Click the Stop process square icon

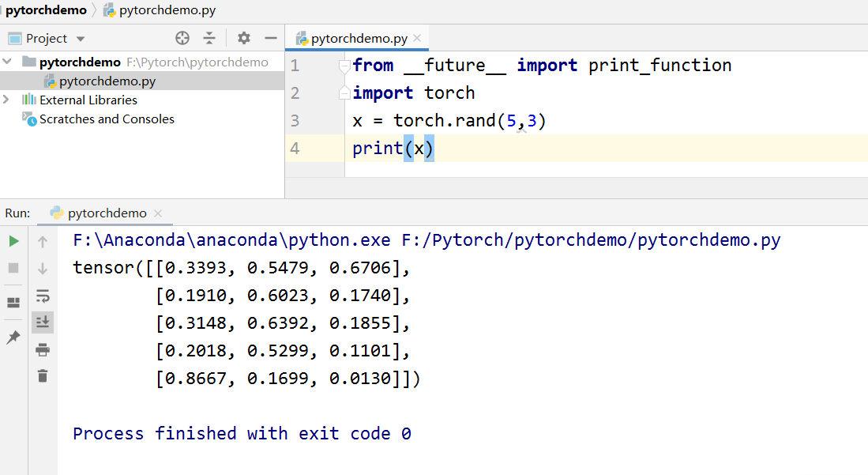pos(14,268)
